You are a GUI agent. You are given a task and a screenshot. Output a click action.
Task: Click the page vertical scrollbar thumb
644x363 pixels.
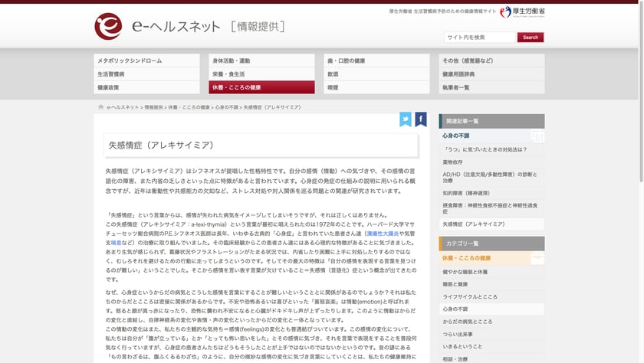(x=641, y=91)
